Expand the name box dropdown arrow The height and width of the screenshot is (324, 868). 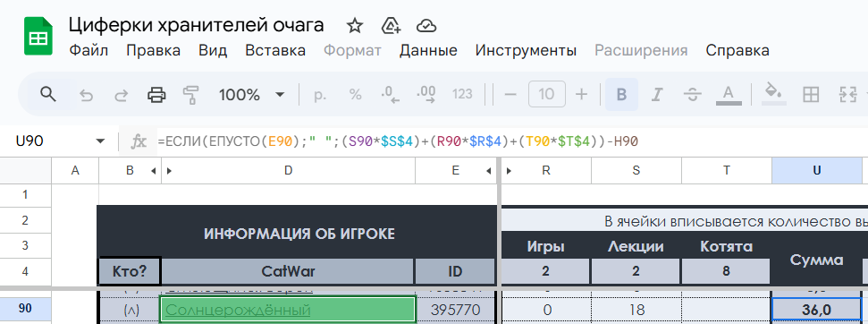pos(100,141)
